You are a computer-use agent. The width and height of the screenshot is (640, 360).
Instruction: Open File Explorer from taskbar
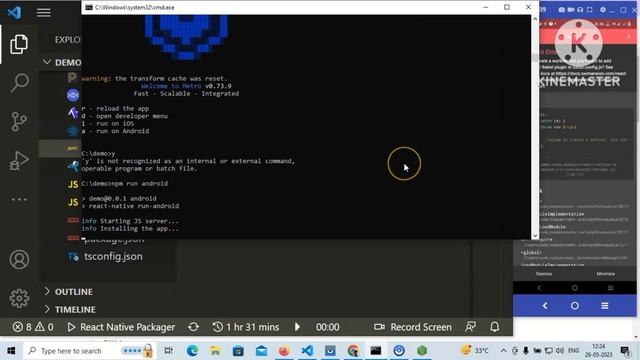pyautogui.click(x=215, y=351)
